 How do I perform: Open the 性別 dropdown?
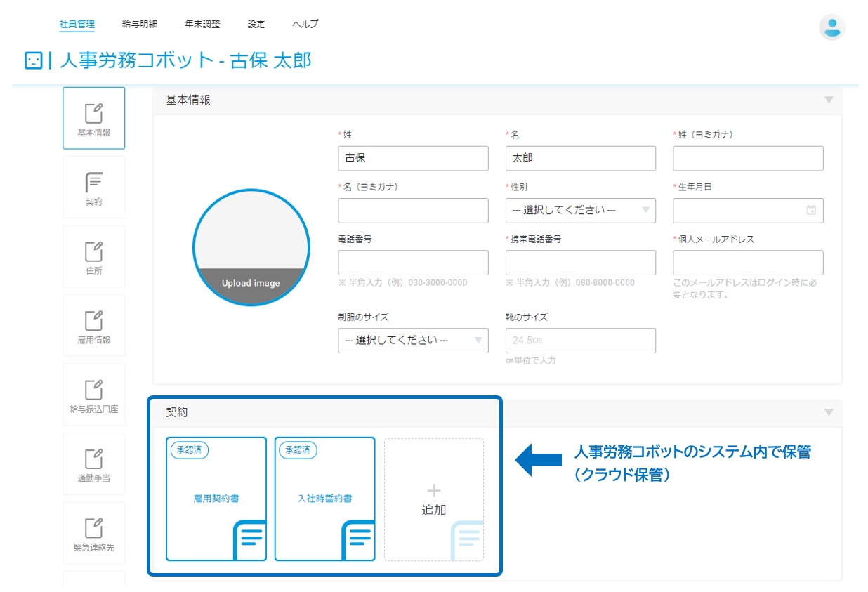pyautogui.click(x=581, y=210)
